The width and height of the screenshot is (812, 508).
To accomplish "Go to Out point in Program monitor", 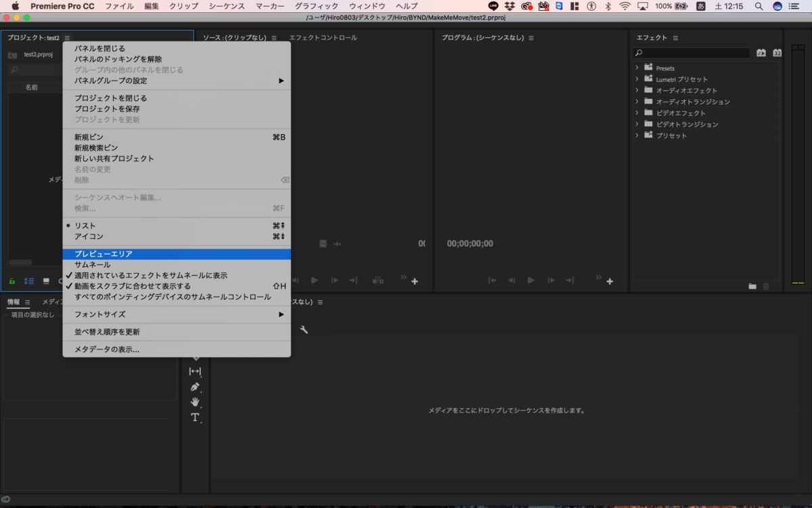I will coord(570,280).
